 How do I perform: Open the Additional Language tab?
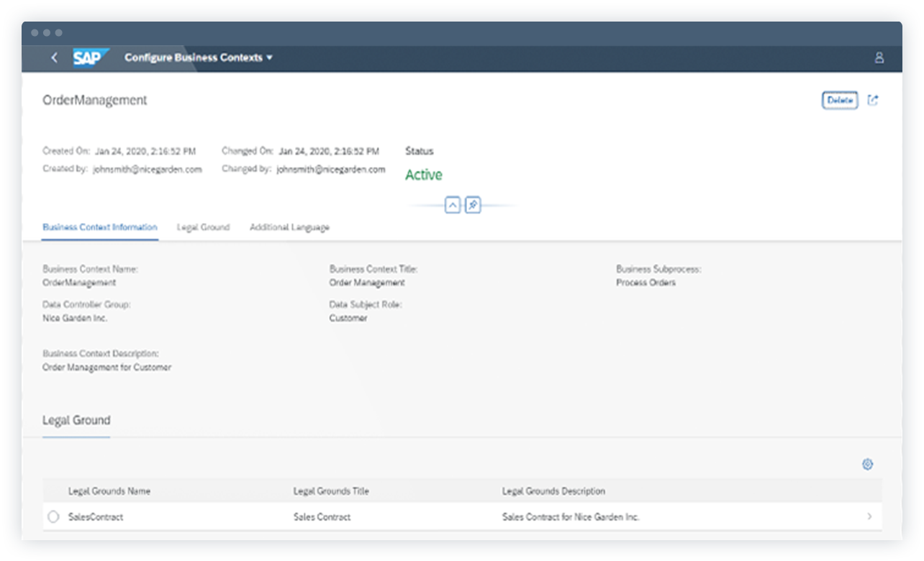tap(289, 227)
